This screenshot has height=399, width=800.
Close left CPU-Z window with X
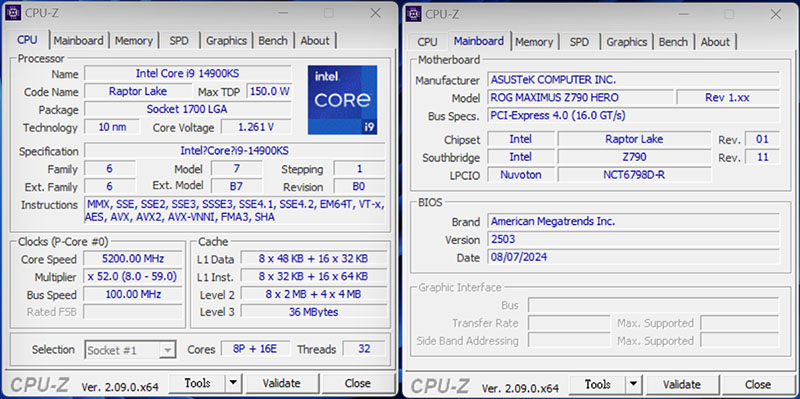point(376,13)
